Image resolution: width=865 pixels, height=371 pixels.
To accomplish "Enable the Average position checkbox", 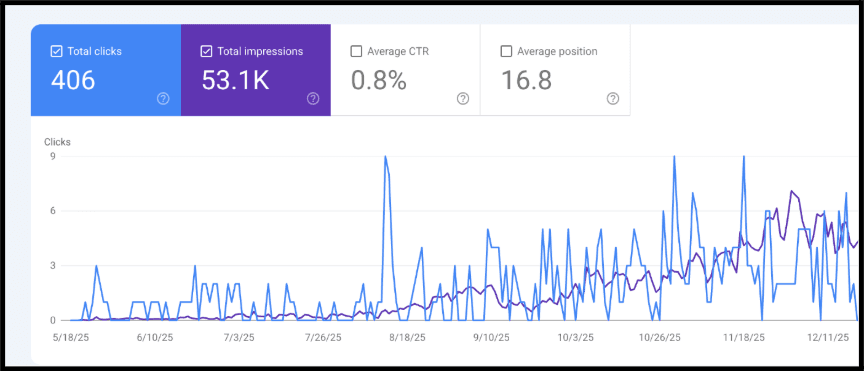I will point(506,52).
